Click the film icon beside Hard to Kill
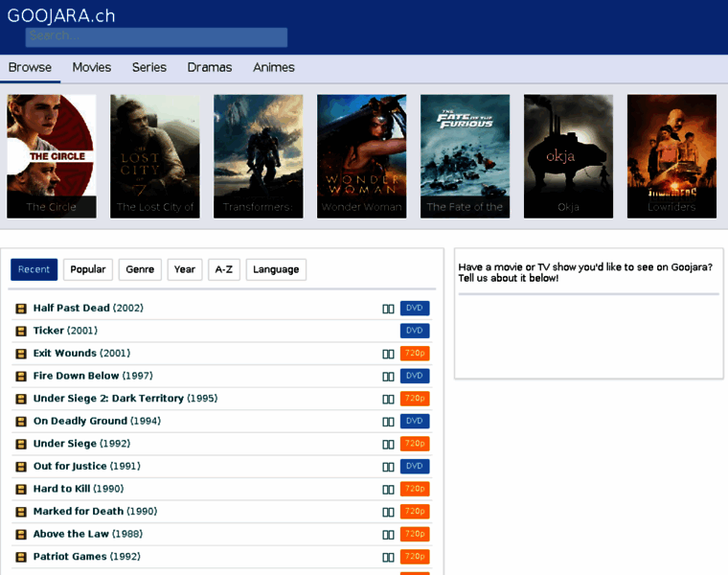Viewport: 728px width, 575px height. pyautogui.click(x=21, y=489)
